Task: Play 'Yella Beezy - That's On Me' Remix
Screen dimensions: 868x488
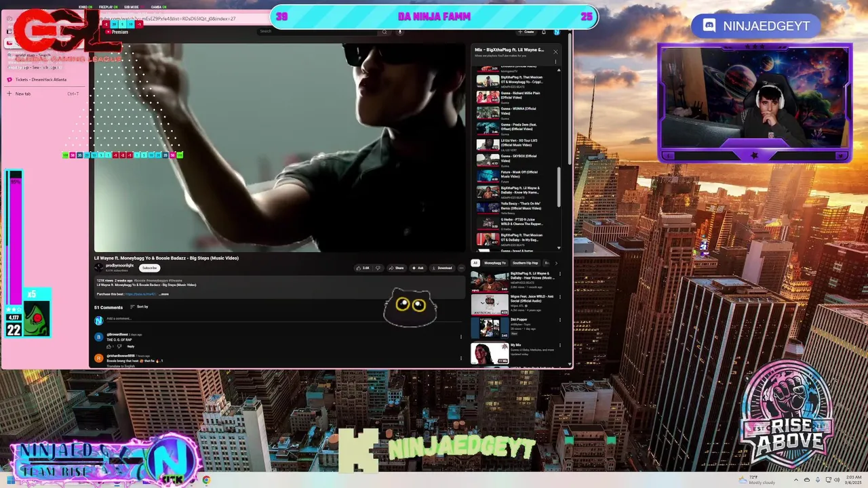Action: point(517,208)
